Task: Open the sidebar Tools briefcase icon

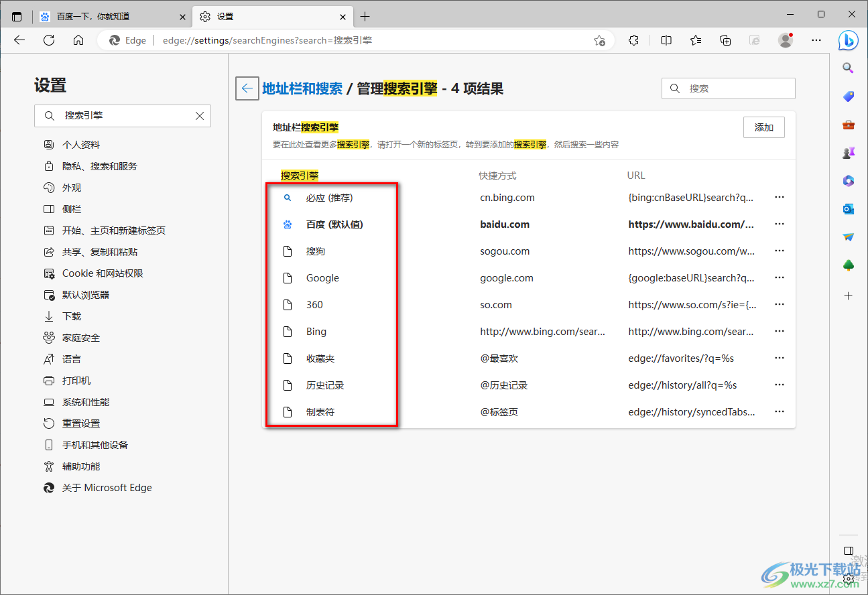Action: pos(848,125)
